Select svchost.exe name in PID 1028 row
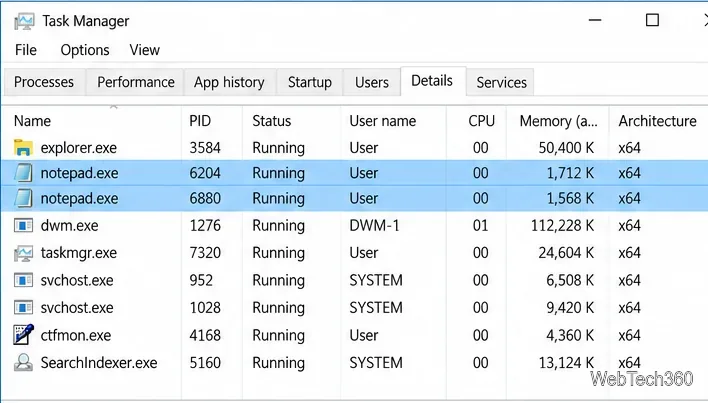This screenshot has height=403, width=708. click(77, 308)
